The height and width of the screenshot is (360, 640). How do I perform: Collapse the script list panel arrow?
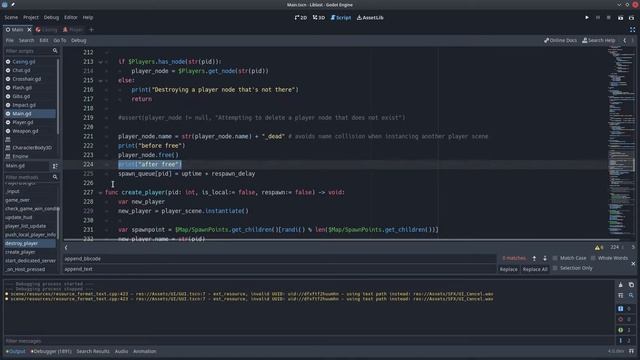(66, 247)
